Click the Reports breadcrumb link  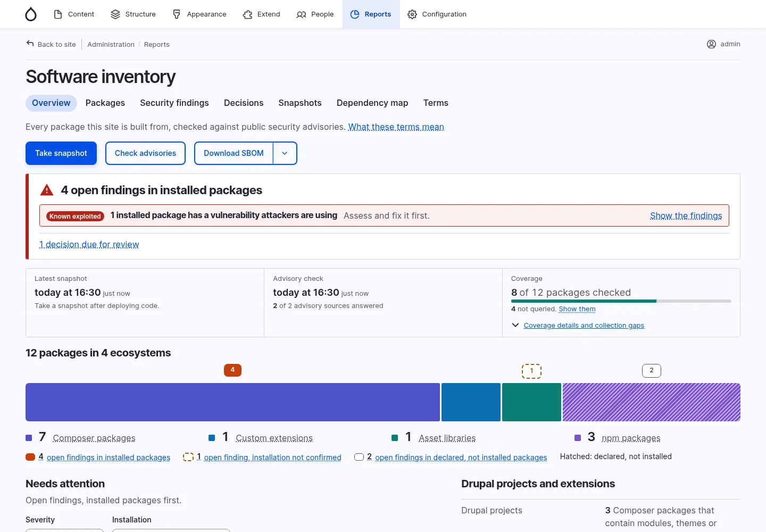pos(157,44)
